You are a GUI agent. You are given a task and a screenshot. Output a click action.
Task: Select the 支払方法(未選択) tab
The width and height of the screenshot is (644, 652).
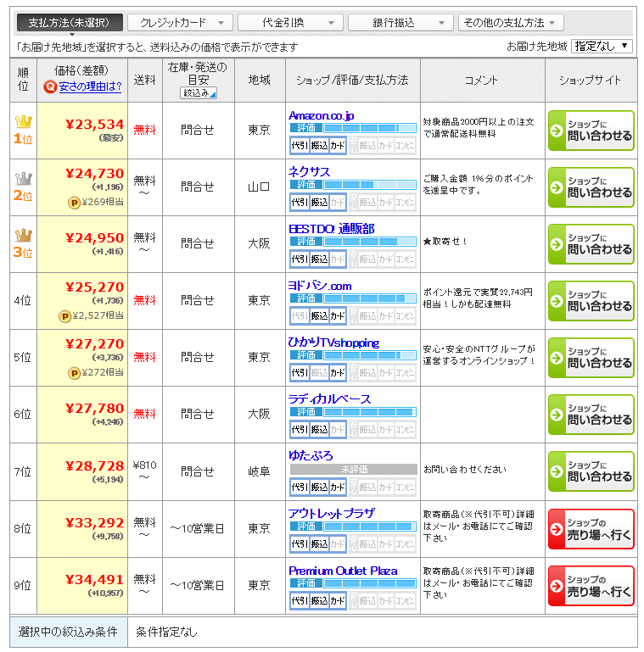coord(70,22)
